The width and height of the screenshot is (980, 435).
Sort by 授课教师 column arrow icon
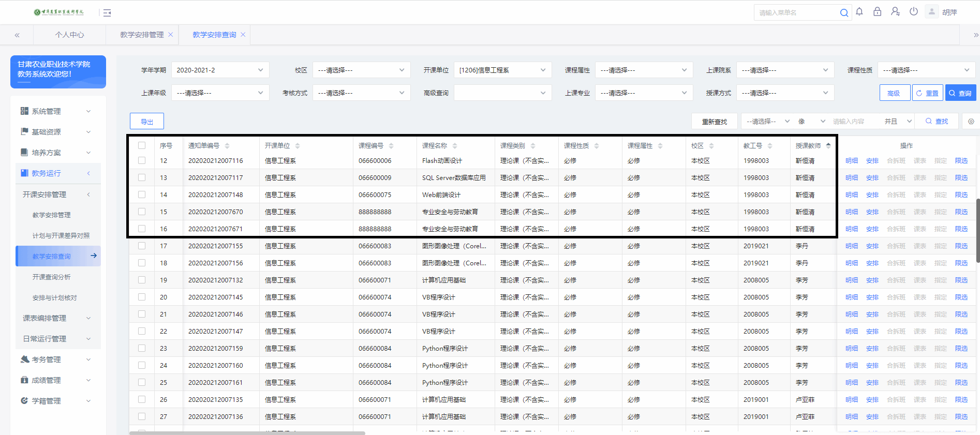pos(828,146)
